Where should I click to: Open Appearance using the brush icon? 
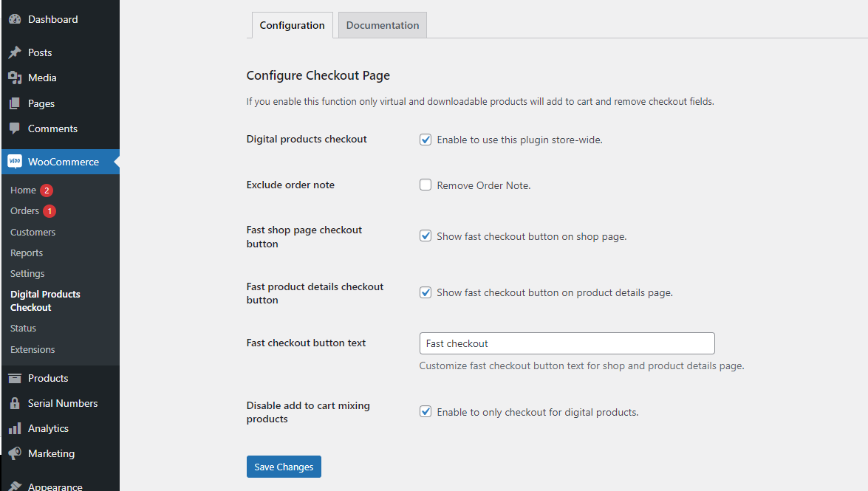pyautogui.click(x=16, y=484)
